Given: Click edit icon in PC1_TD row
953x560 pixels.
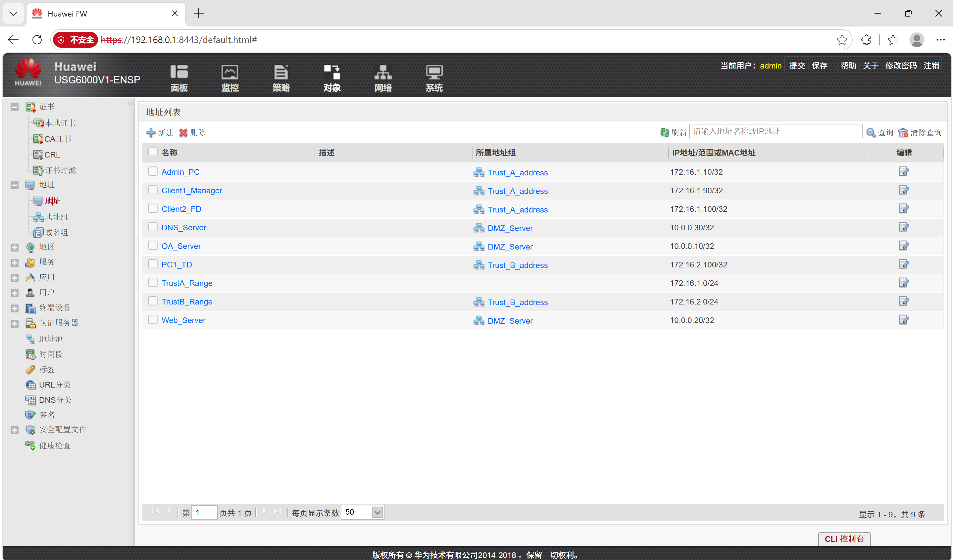Looking at the screenshot, I should click(903, 264).
